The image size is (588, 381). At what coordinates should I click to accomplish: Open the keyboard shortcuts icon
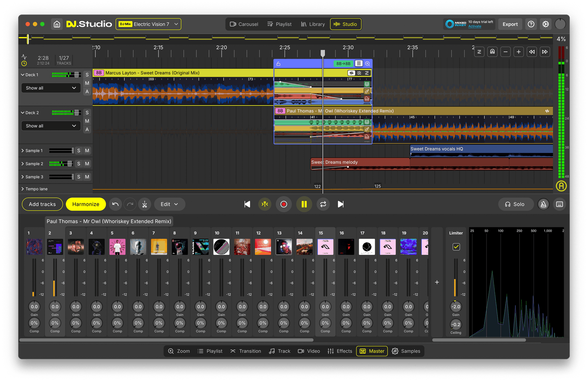tap(559, 204)
